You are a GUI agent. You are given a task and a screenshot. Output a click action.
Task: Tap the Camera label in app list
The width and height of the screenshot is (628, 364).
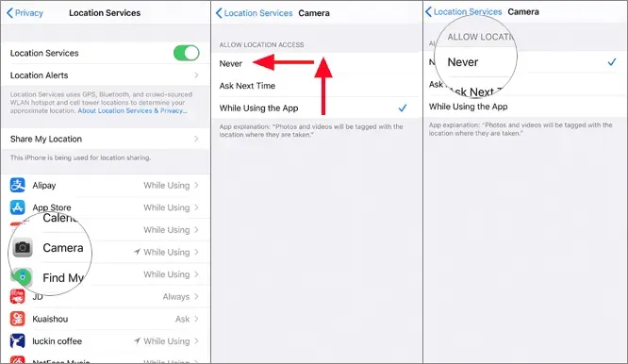(x=63, y=247)
